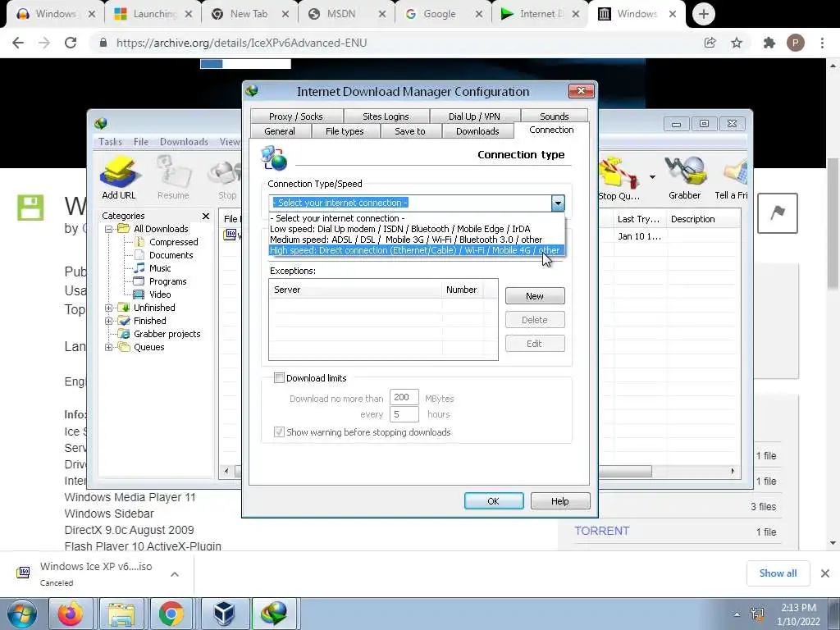
Task: Open the File menu in IDM
Action: coord(141,141)
